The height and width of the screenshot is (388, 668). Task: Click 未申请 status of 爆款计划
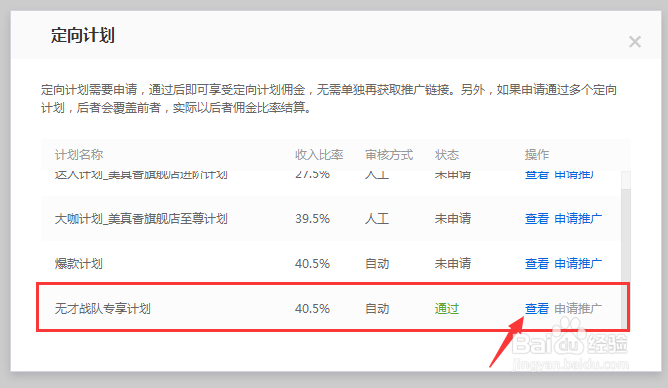click(x=453, y=264)
